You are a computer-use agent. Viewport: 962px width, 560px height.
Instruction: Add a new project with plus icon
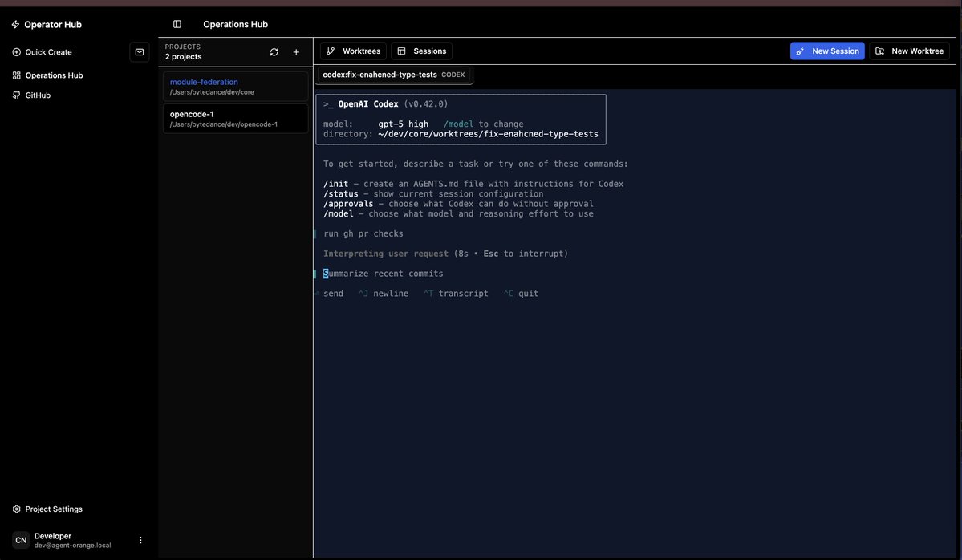[296, 52]
